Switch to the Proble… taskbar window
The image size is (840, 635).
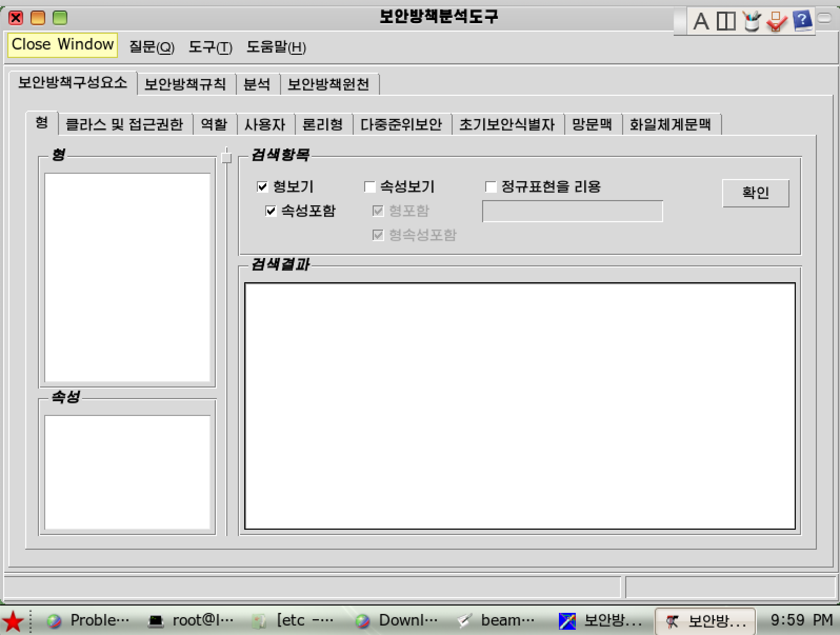point(88,621)
